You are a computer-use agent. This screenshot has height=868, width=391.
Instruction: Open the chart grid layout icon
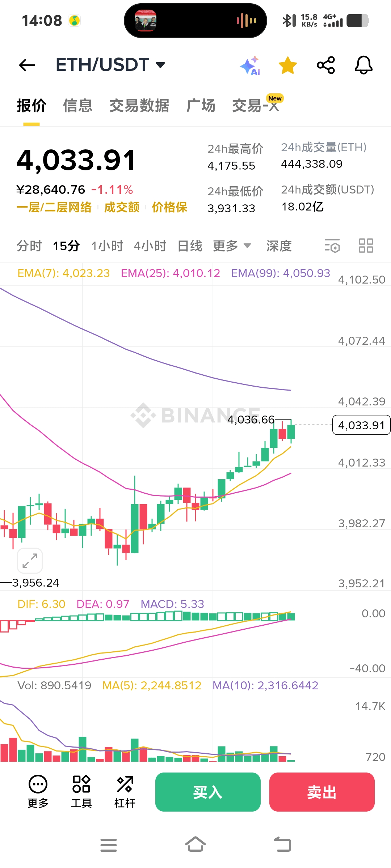[366, 246]
